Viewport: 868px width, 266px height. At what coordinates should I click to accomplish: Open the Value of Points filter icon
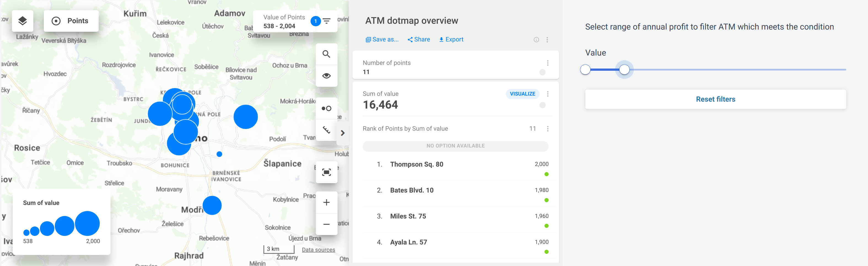[x=327, y=21]
